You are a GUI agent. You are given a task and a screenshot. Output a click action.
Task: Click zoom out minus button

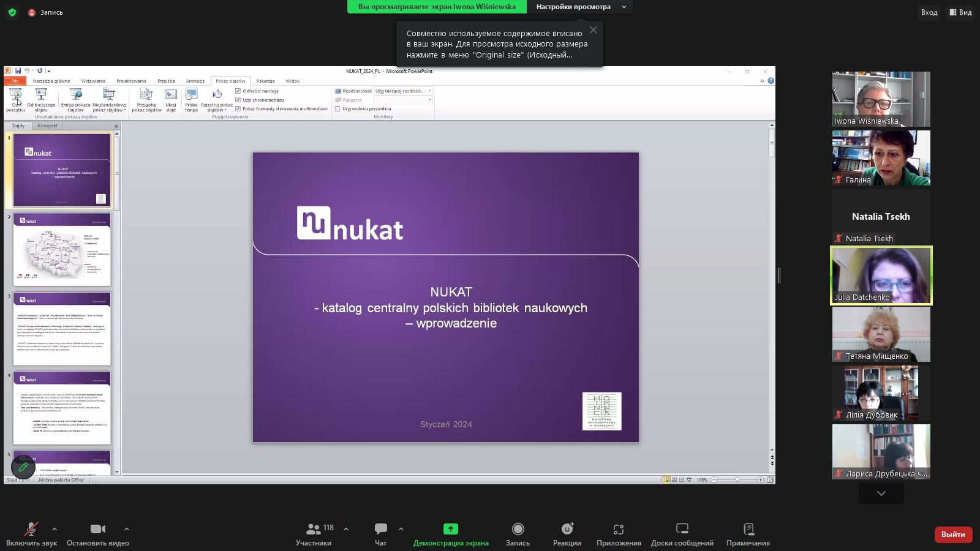pyautogui.click(x=714, y=480)
